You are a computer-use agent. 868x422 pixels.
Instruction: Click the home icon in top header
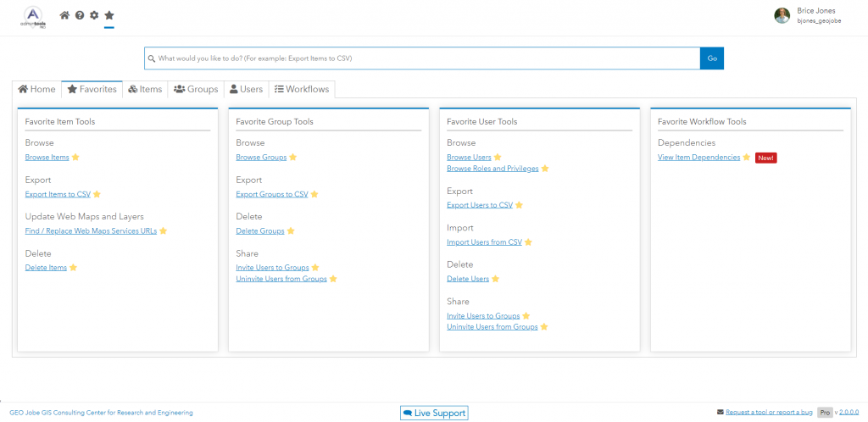[x=65, y=15]
